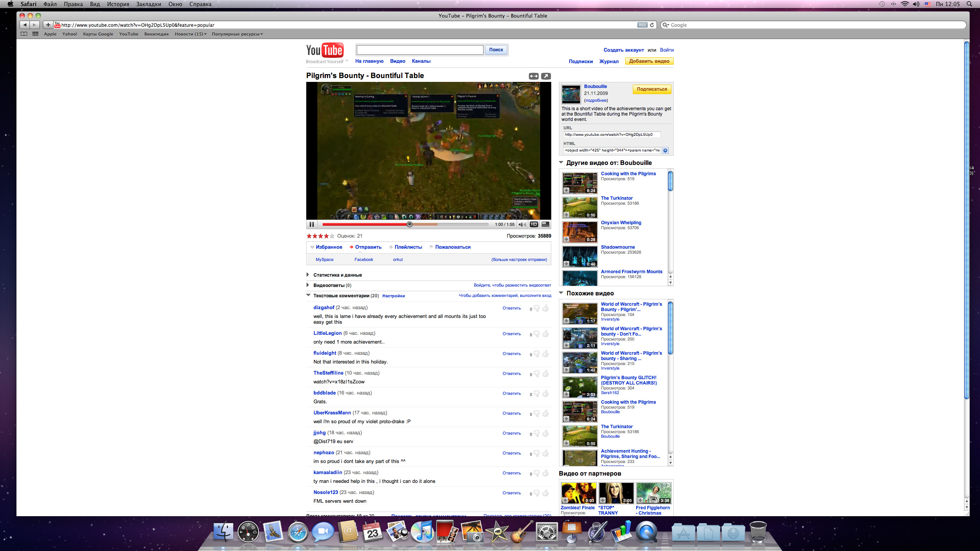Go back with Safari's back arrow
980x551 pixels.
(x=25, y=25)
